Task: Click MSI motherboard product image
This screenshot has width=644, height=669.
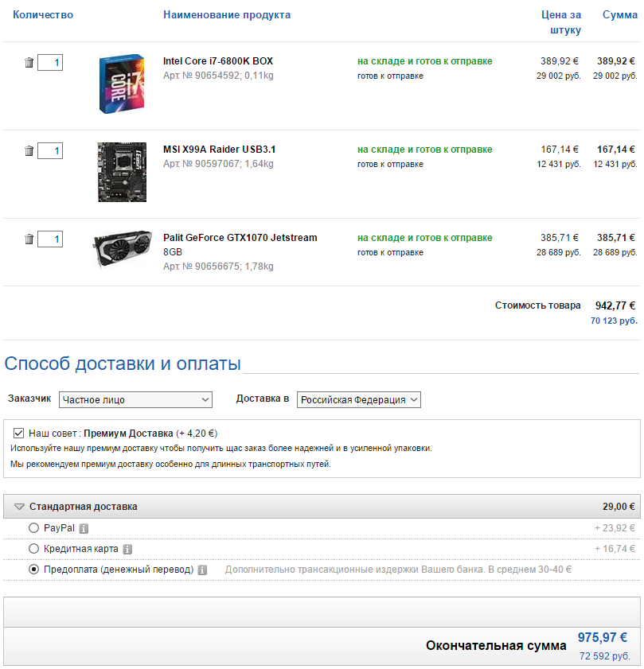Action: 122,172
